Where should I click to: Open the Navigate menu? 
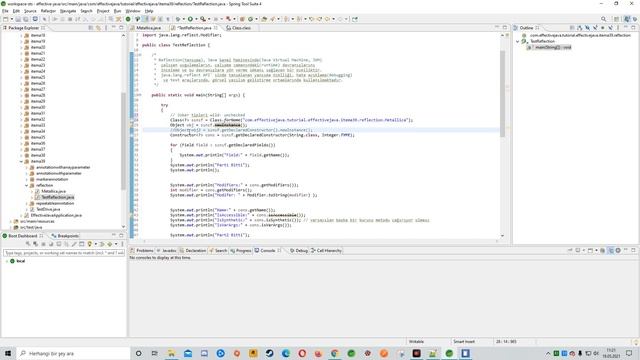pyautogui.click(x=68, y=11)
